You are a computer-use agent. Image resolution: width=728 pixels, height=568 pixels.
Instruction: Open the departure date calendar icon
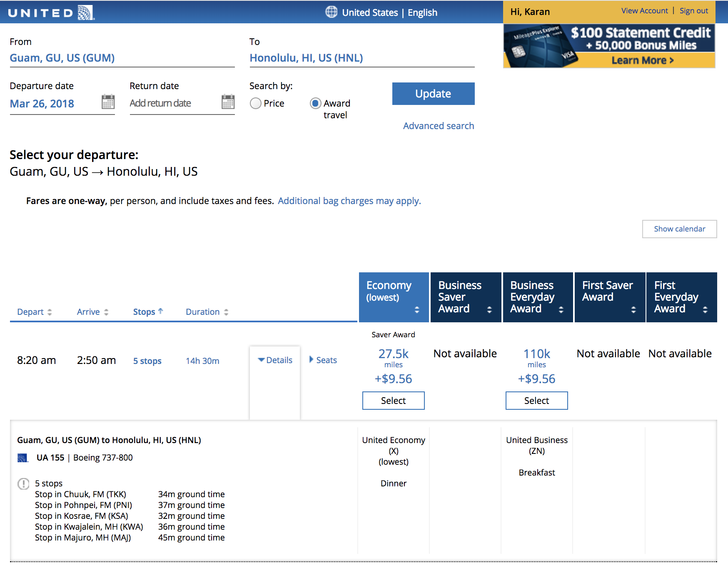pyautogui.click(x=108, y=102)
